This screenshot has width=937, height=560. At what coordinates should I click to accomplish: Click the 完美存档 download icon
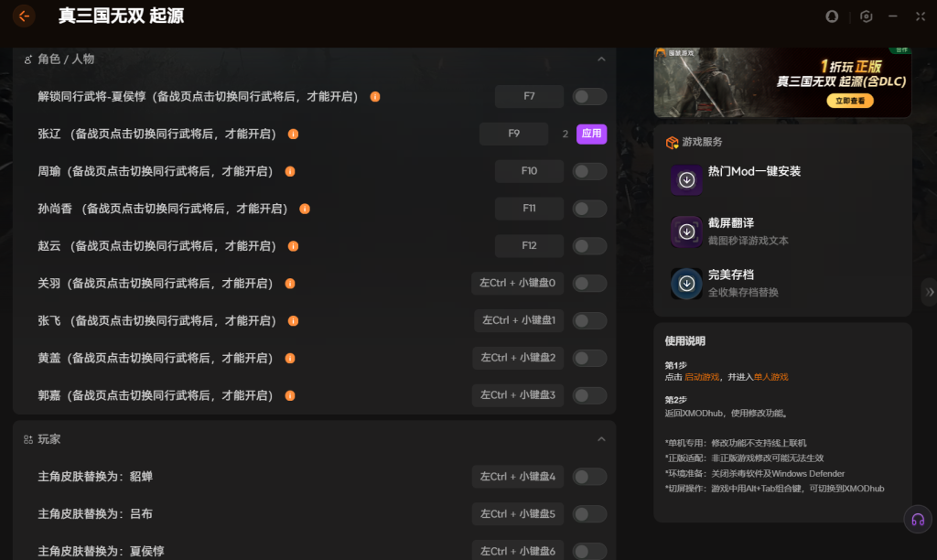[x=686, y=284]
